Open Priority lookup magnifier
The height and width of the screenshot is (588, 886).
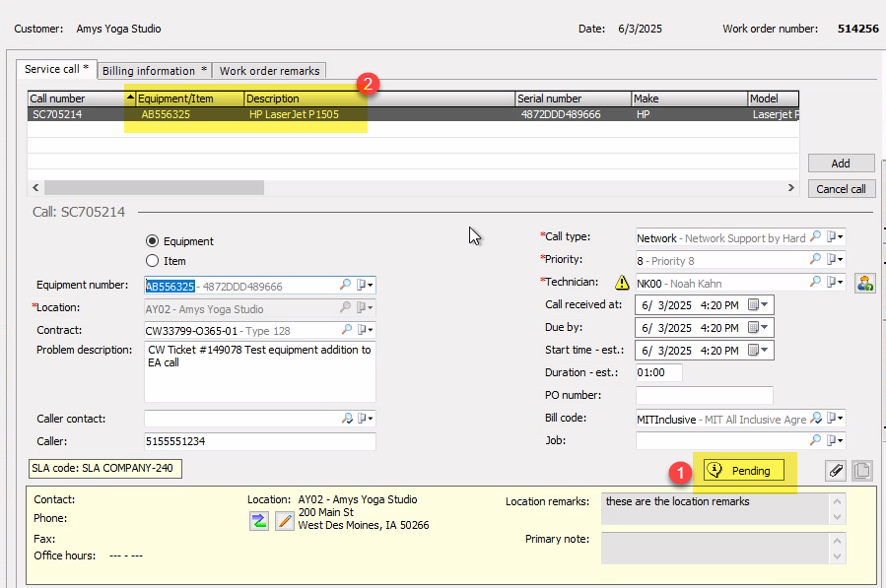tap(815, 259)
